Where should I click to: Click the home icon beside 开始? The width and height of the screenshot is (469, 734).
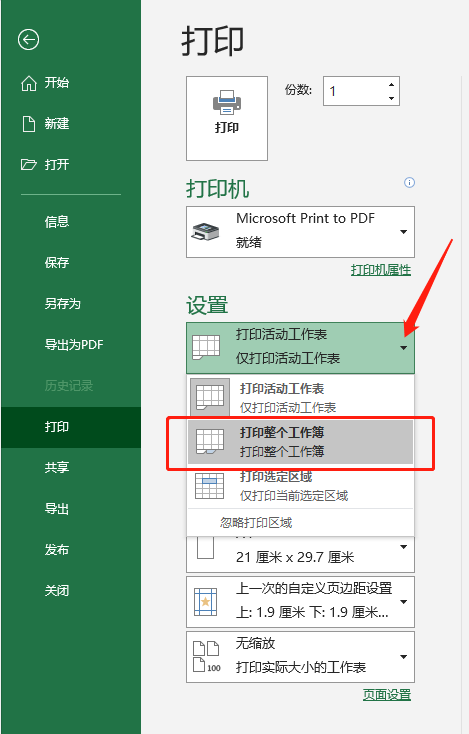coord(29,83)
